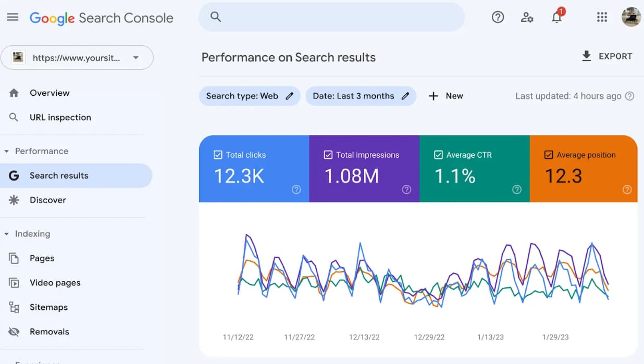Click the 11/12/22 axis date label
The width and height of the screenshot is (644, 364).
point(238,337)
